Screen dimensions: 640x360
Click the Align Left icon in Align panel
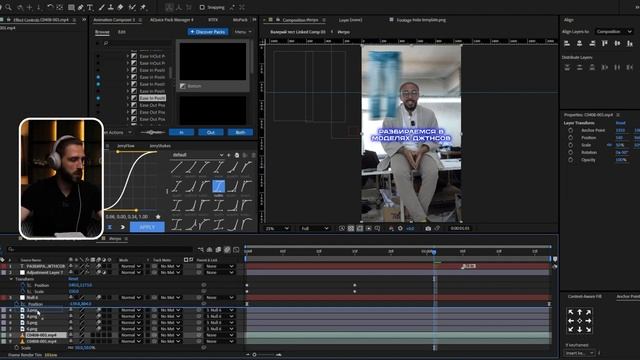coord(567,43)
